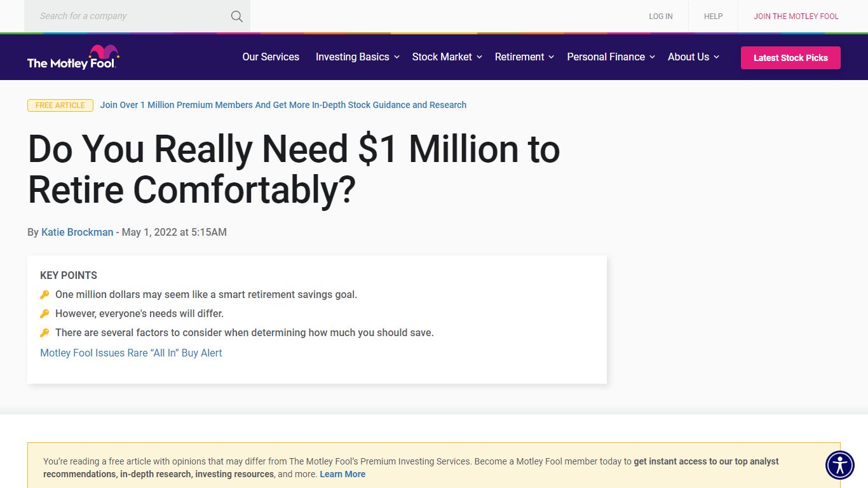Click key icon beside 'One million dollars'
This screenshot has width=868, height=488.
coord(44,295)
